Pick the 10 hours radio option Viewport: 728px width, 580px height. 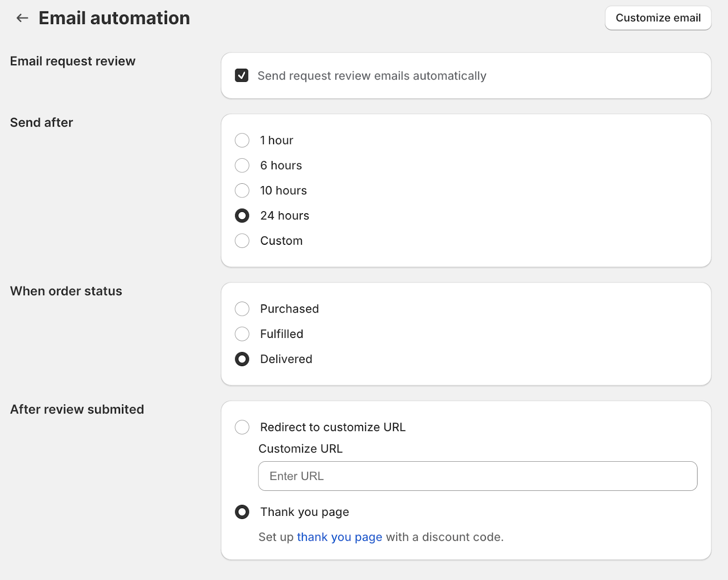(242, 191)
